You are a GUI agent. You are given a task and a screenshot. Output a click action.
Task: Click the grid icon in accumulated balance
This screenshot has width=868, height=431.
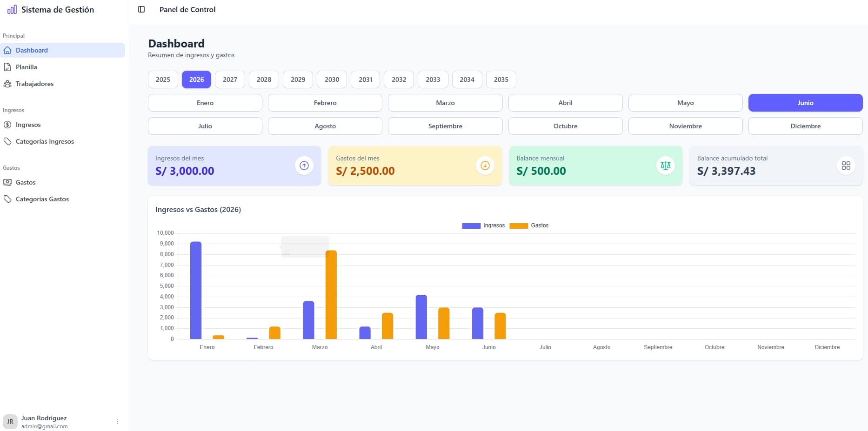pyautogui.click(x=846, y=166)
